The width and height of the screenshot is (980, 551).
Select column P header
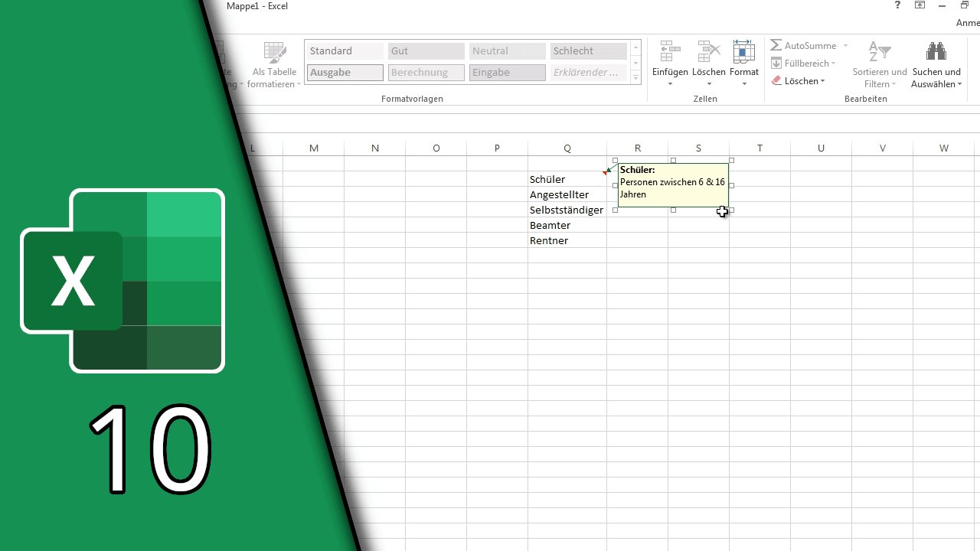tap(498, 148)
